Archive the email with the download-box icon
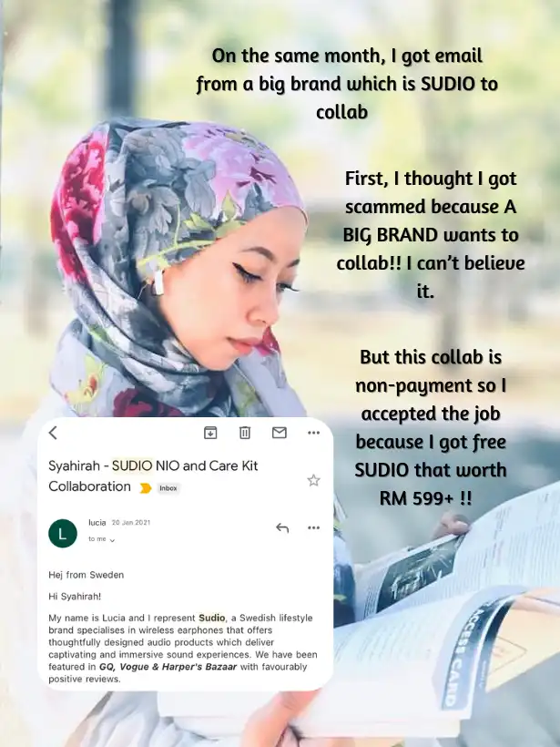Image resolution: width=560 pixels, height=747 pixels. click(210, 433)
